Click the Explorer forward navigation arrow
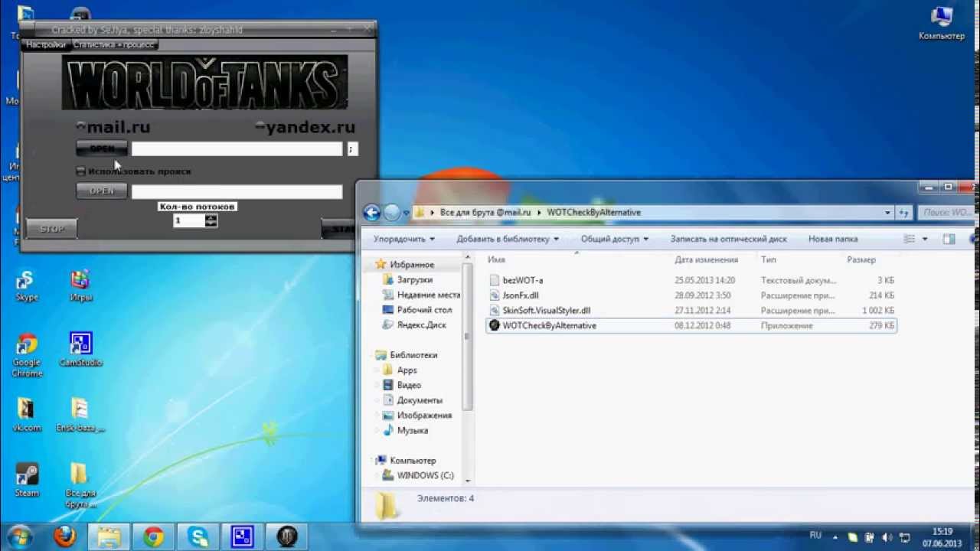The height and width of the screenshot is (551, 980). [x=392, y=213]
